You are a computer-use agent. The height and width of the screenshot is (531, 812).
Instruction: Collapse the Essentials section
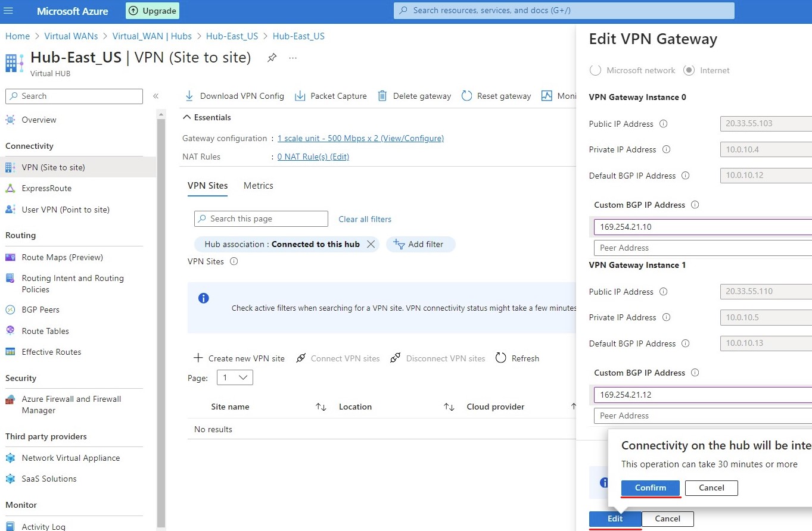pos(188,117)
